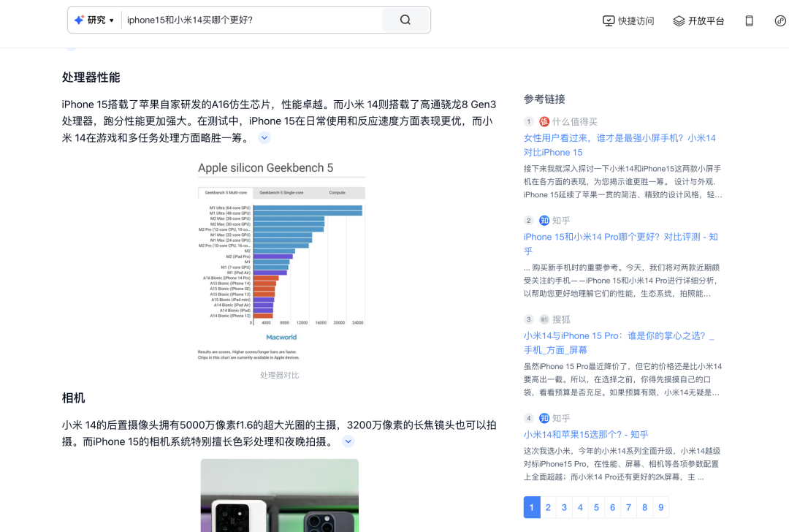
Task: Open link 女性用户看过来 小米14对比iPhone 15
Action: point(620,145)
